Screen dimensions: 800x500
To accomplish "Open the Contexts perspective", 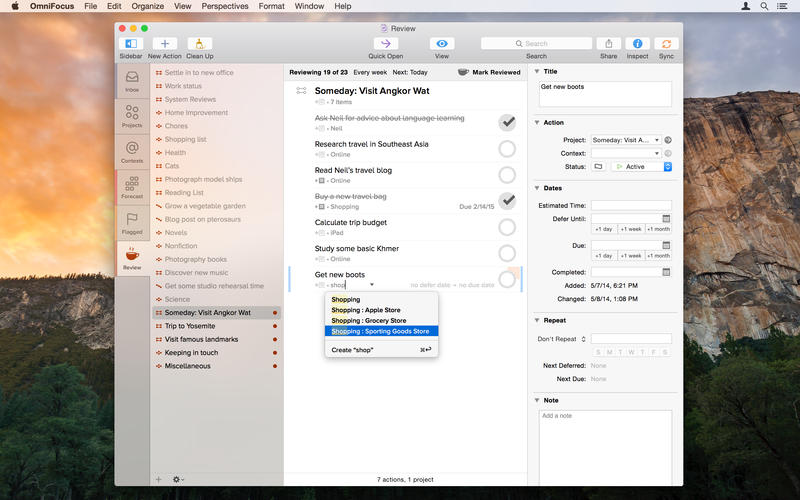I will click(x=132, y=150).
